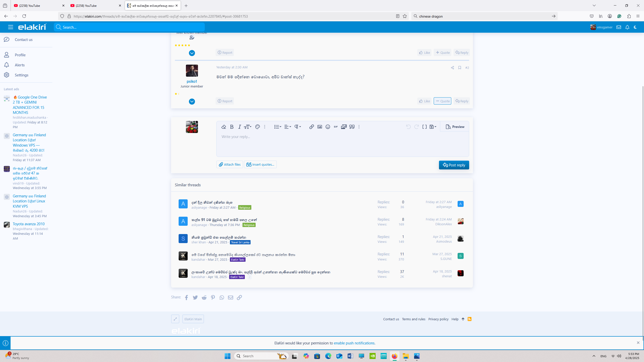644x362 pixels.
Task: Open Firefox from the Windows taskbar
Action: point(394,356)
